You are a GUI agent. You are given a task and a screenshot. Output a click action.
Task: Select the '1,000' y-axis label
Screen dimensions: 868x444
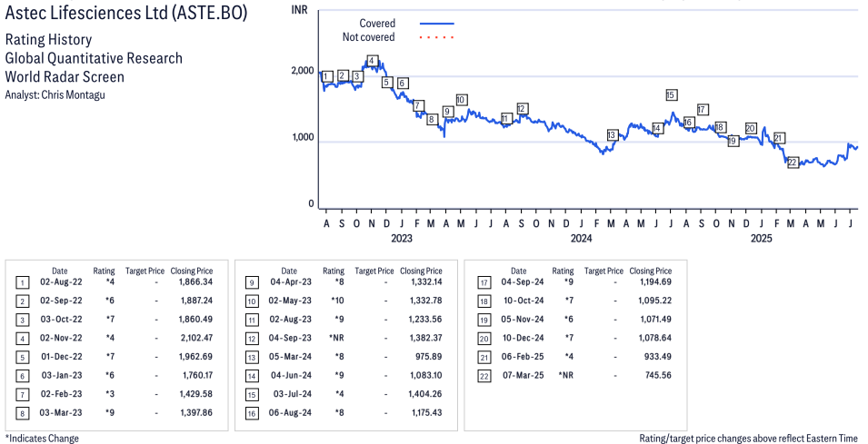[x=303, y=137]
